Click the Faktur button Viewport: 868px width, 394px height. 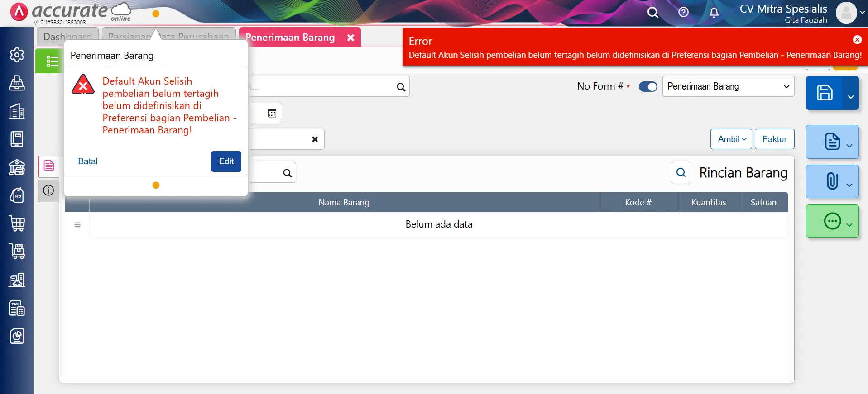(774, 139)
